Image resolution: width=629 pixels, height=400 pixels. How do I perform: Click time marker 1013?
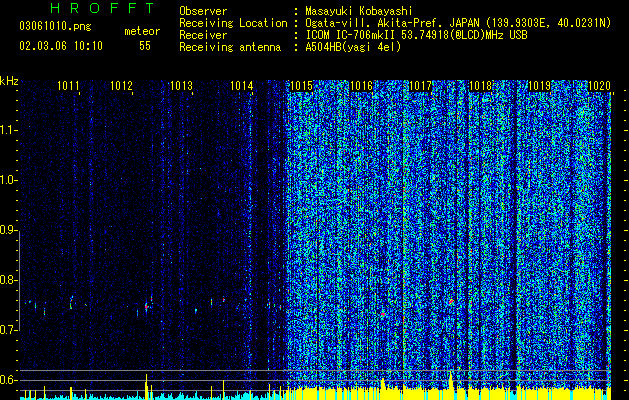pos(181,85)
